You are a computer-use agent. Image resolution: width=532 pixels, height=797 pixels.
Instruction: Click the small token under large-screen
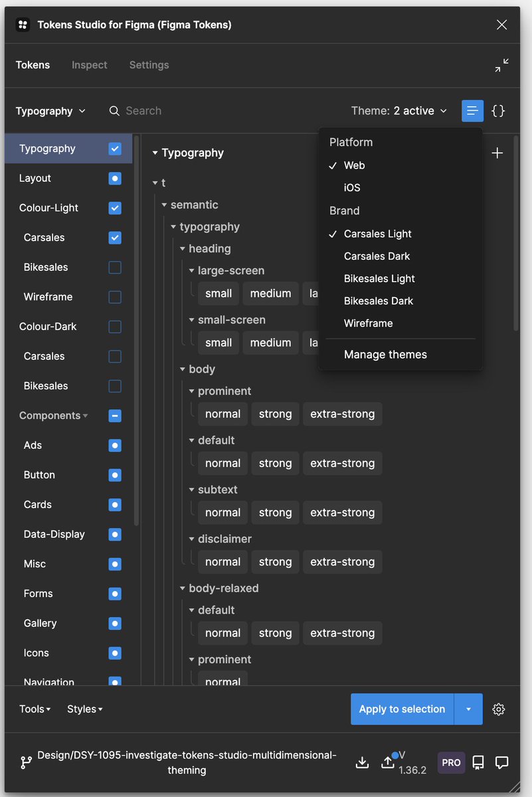219,294
